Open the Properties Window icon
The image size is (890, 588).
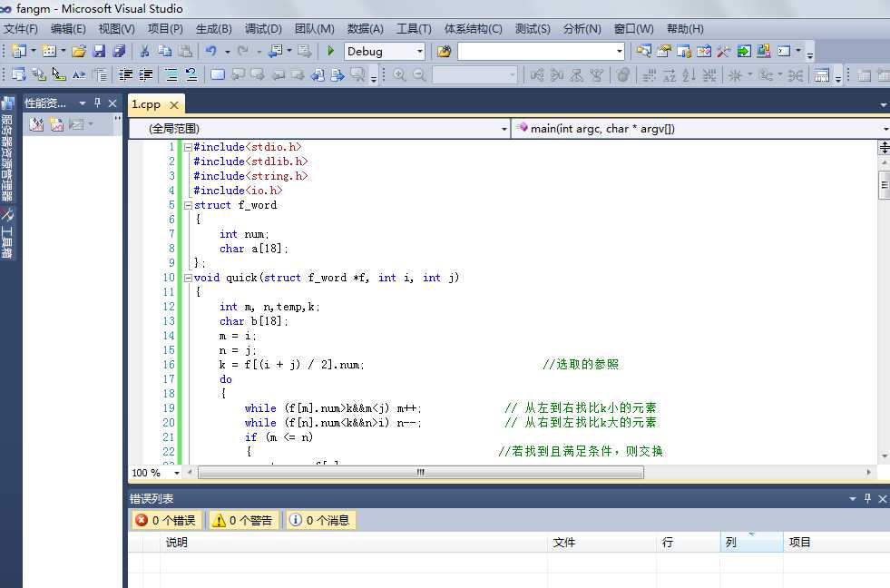point(663,51)
